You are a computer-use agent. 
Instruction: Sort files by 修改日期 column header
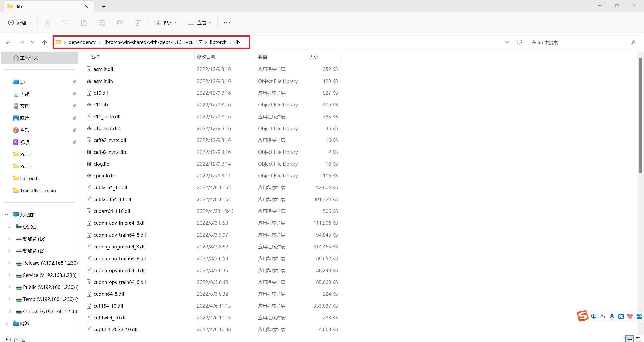click(x=206, y=57)
